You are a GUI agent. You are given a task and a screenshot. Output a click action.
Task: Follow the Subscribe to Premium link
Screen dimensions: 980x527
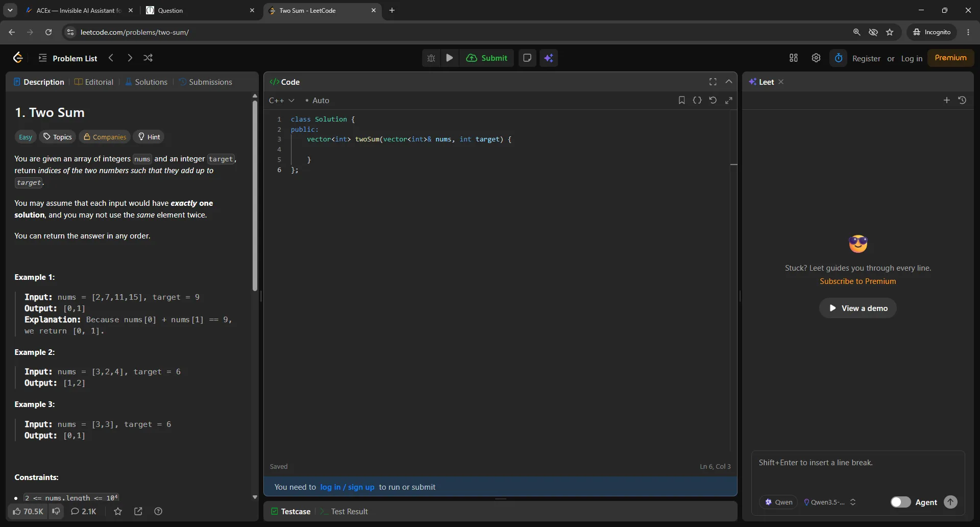tap(857, 281)
